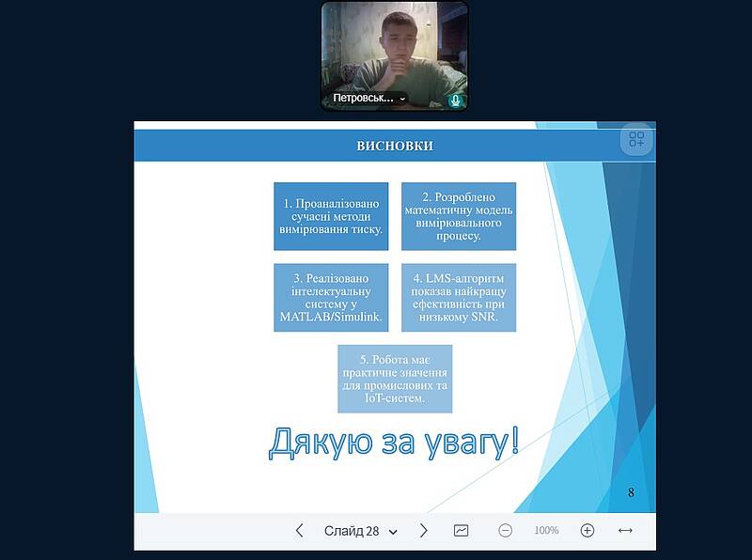Click the fit-to-width double arrow icon
The width and height of the screenshot is (752, 560).
point(625,531)
